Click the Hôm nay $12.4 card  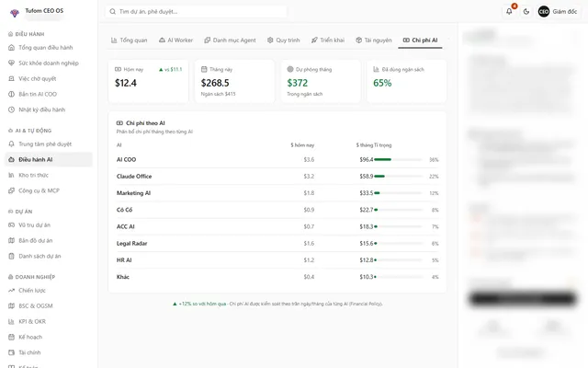[148, 81]
